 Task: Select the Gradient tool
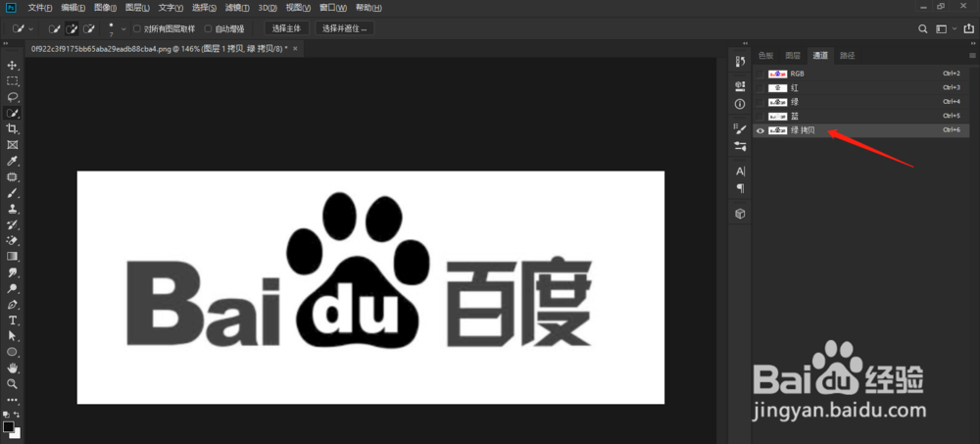[x=12, y=257]
